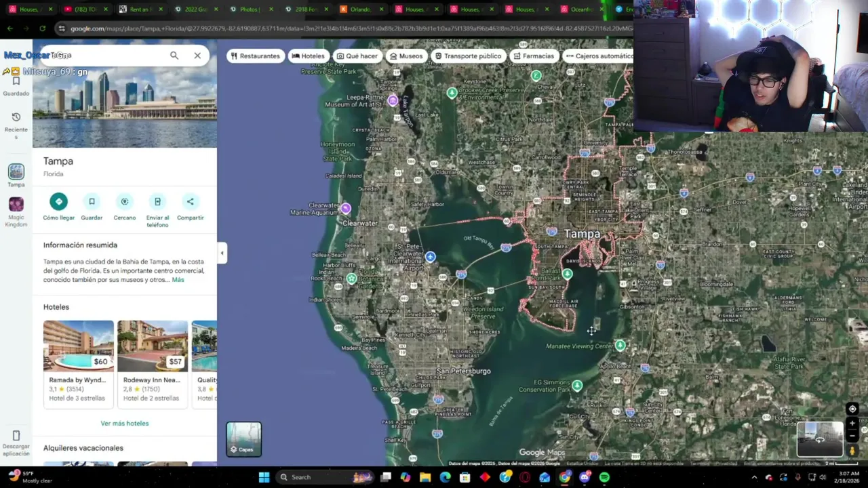Open Spotify from the taskbar
The width and height of the screenshot is (868, 488).
[604, 477]
